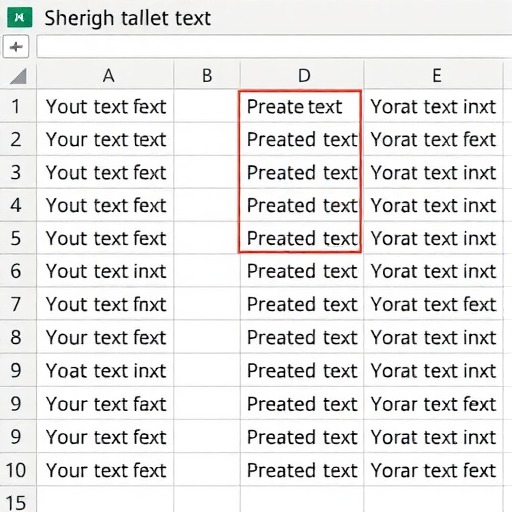This screenshot has height=512, width=512.
Task: Click cell E2 with Yorat text fext
Action: [433, 139]
